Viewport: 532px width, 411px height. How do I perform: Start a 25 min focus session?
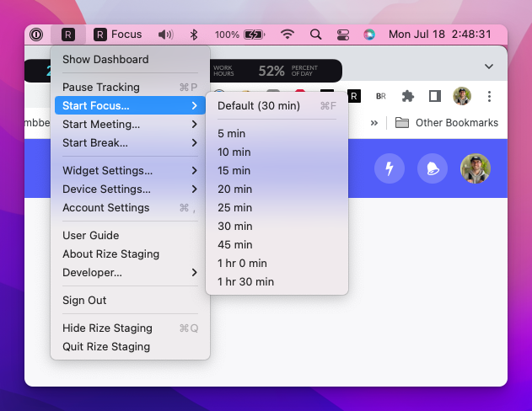277,208
